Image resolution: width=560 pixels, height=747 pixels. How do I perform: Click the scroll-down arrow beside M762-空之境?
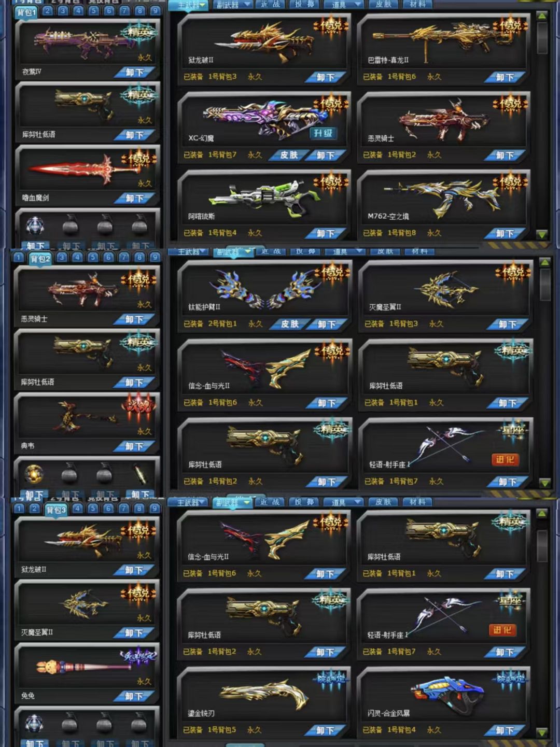click(x=542, y=234)
